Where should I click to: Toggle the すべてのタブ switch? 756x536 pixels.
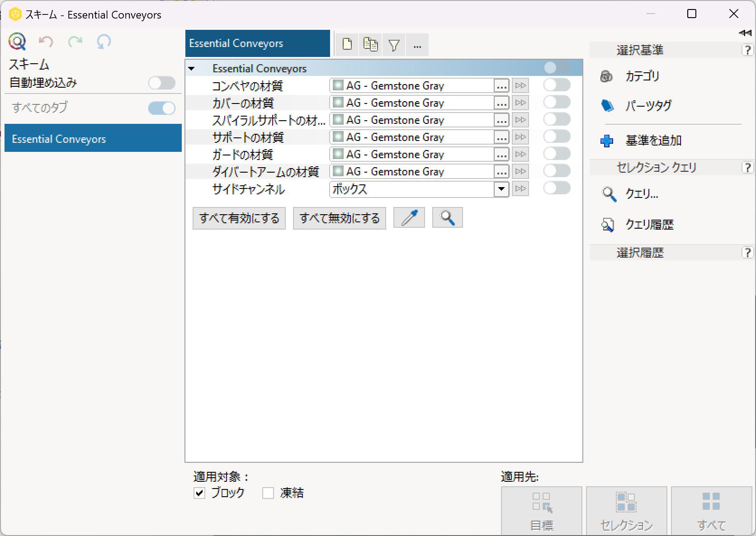(x=162, y=108)
